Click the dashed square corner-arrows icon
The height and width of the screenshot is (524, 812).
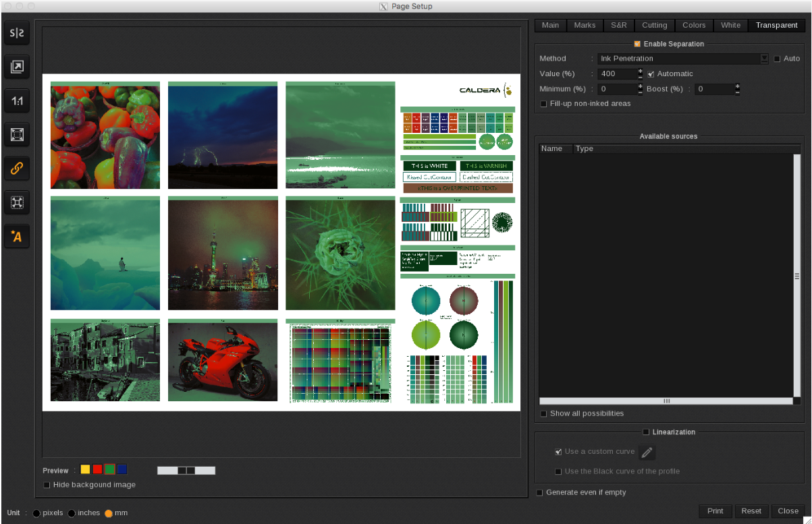(17, 202)
